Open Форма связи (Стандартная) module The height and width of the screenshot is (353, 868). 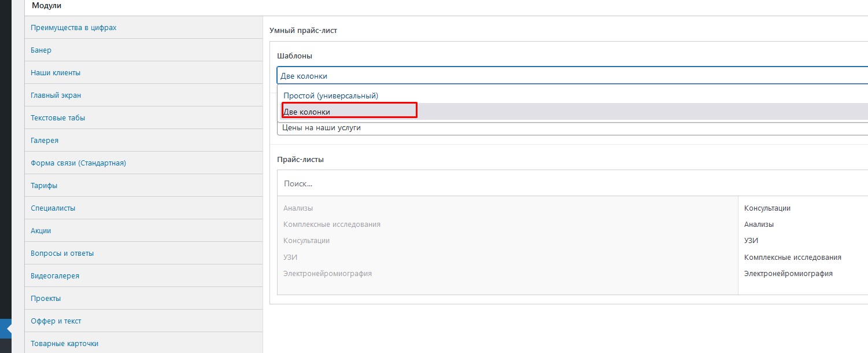click(x=78, y=163)
